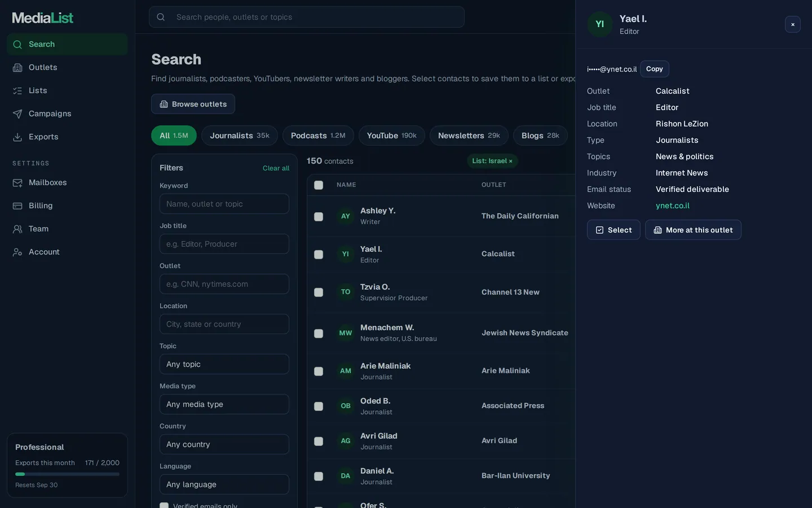Open the Media type dropdown
The height and width of the screenshot is (508, 812).
(x=224, y=404)
